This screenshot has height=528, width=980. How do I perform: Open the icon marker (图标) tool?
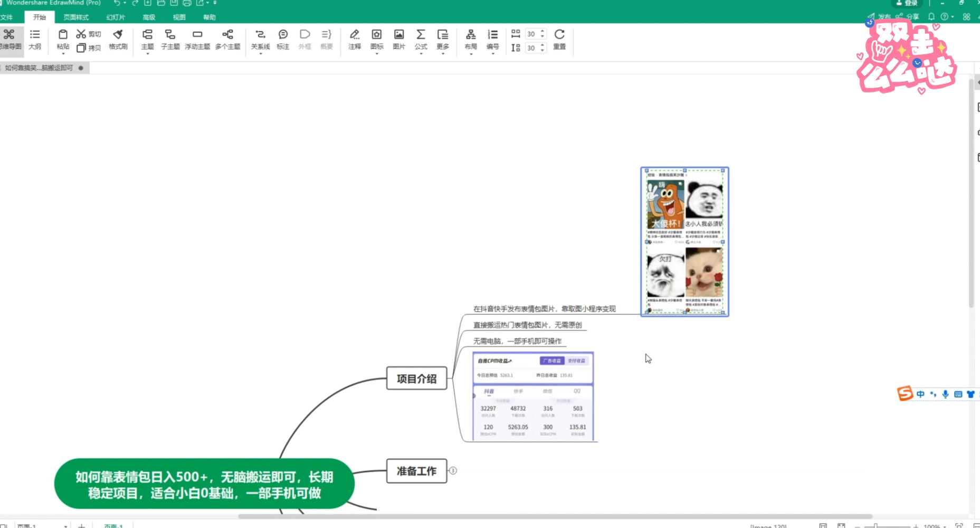(x=376, y=40)
